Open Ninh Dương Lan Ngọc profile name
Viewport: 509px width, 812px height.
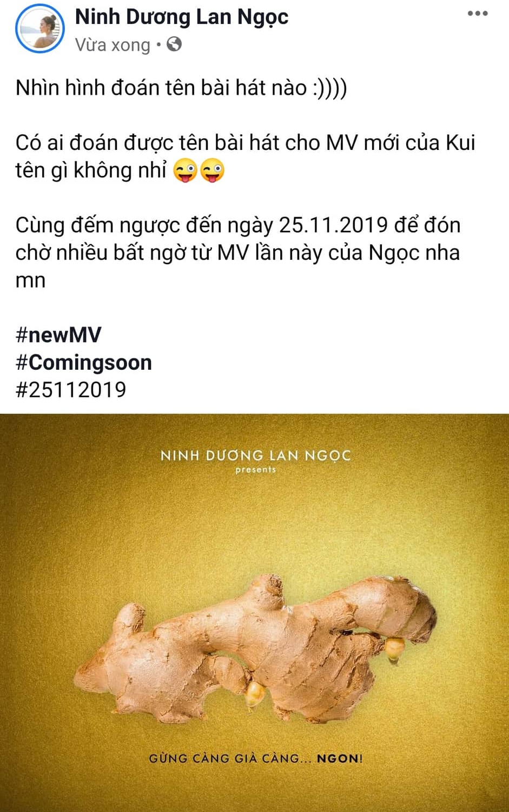(181, 17)
